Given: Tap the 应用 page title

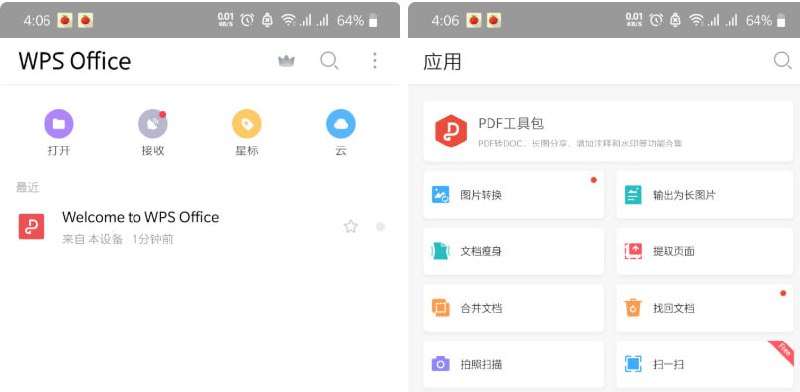Looking at the screenshot, I should [x=442, y=62].
